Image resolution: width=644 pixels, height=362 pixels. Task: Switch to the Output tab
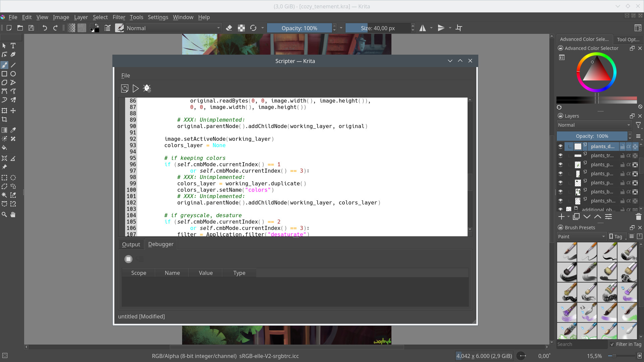click(x=131, y=244)
